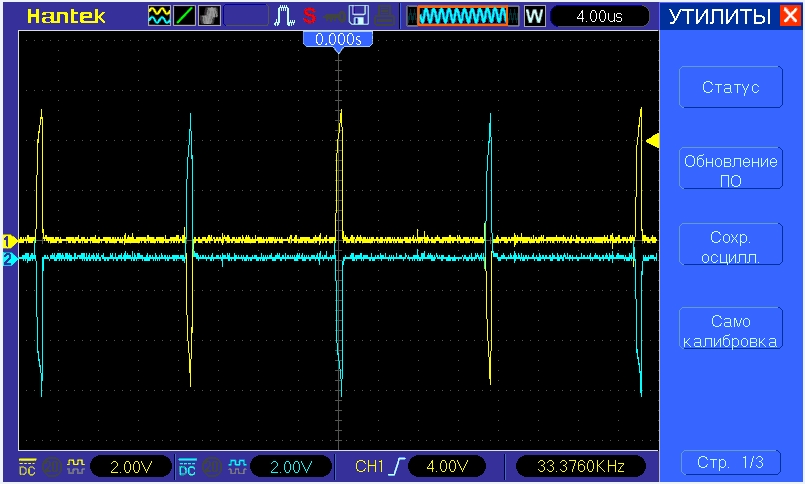Click the CH1 DC coupling icon
Viewport: 805px width, 484px height.
[25, 466]
